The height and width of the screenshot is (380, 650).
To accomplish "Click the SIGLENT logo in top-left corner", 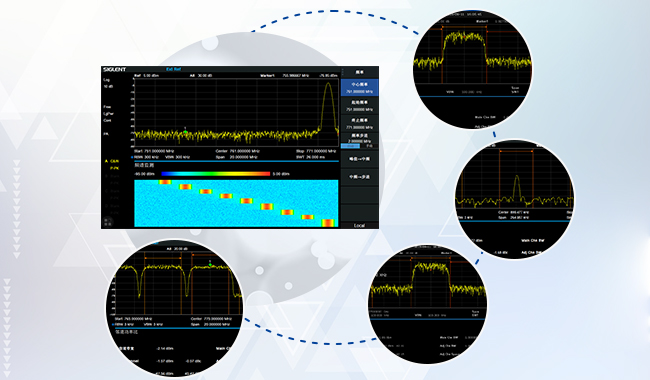I will (x=114, y=69).
